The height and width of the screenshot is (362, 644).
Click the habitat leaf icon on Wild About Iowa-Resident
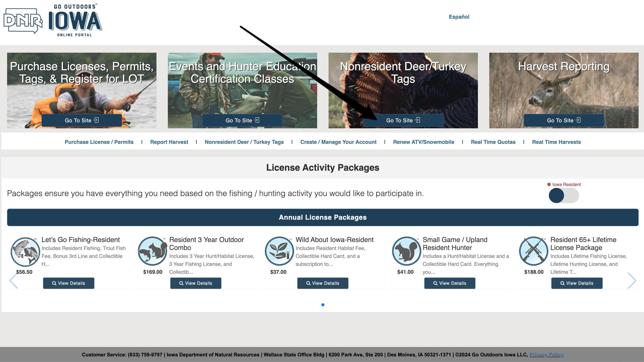[x=279, y=251]
